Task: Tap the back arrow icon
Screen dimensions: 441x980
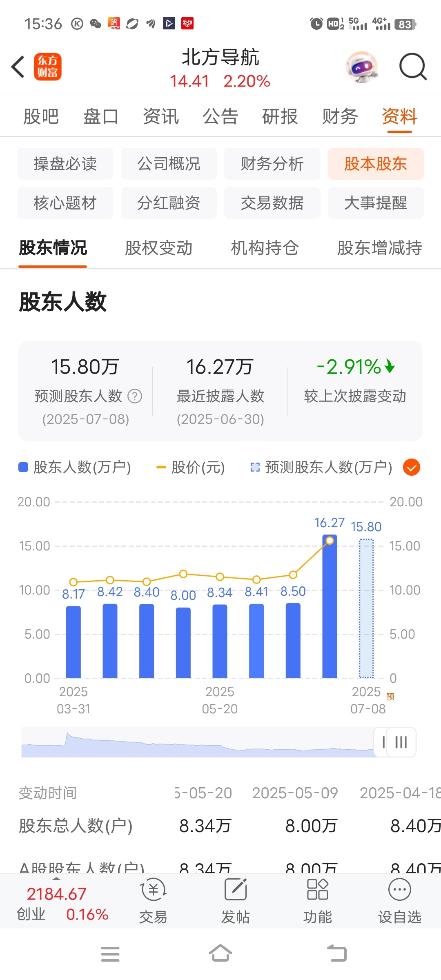Action: (x=18, y=67)
